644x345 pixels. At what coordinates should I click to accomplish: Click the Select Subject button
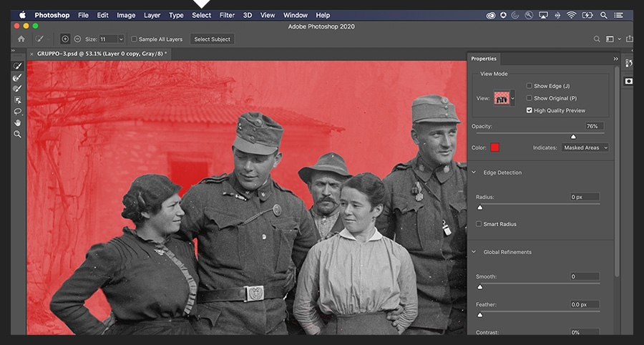tap(212, 39)
